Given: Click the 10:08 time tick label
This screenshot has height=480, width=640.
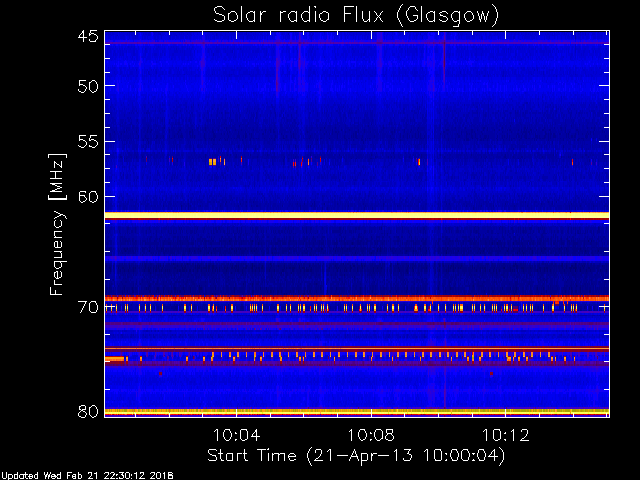Looking at the screenshot, I should 371,435.
